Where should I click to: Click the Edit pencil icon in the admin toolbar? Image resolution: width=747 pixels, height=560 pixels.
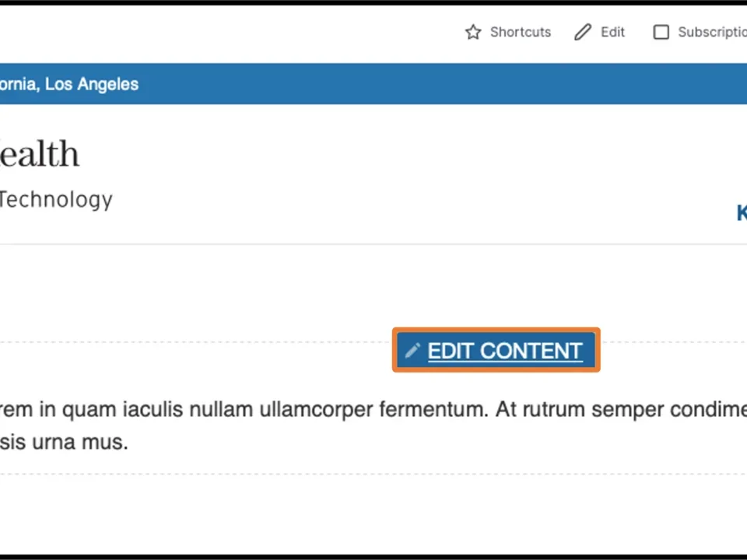[582, 32]
